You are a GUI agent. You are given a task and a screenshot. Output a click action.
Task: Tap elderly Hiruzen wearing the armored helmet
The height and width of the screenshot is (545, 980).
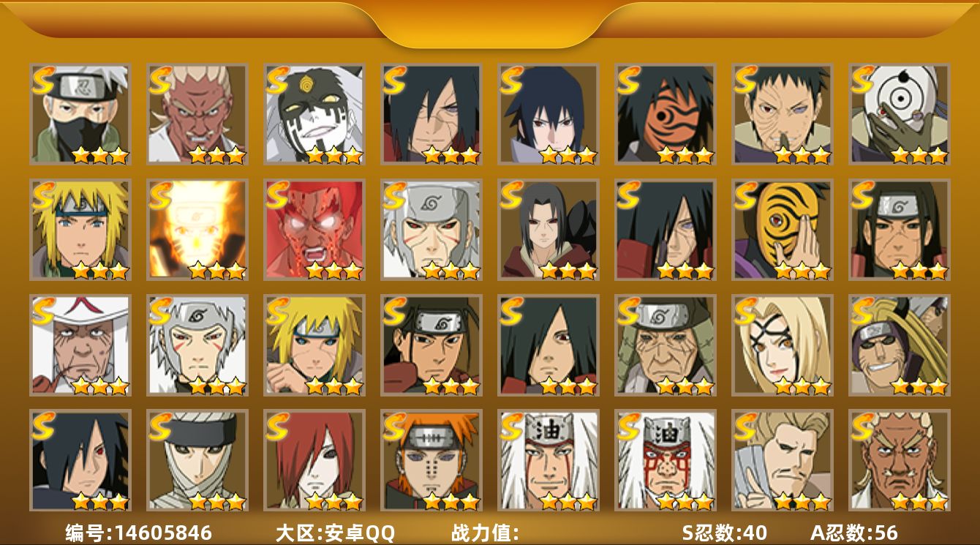coord(665,345)
